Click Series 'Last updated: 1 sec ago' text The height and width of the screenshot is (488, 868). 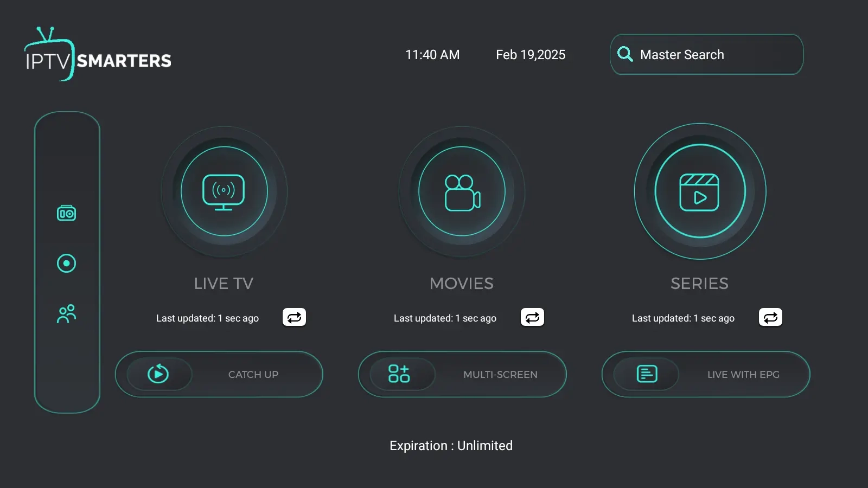pyautogui.click(x=683, y=318)
